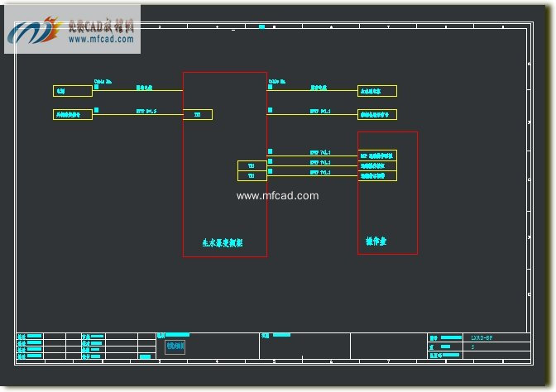
Task: Click the mfcad logo icon in top-left corner
Action: point(33,30)
